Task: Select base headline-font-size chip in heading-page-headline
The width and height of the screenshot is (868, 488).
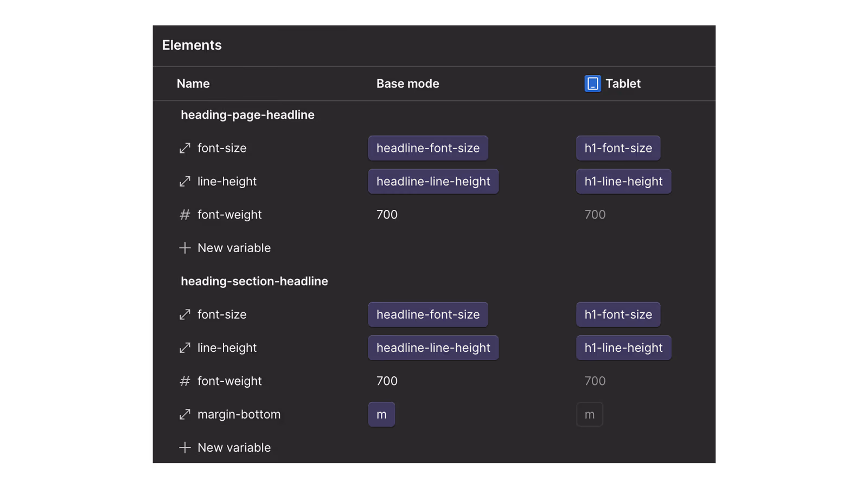Action: point(428,148)
